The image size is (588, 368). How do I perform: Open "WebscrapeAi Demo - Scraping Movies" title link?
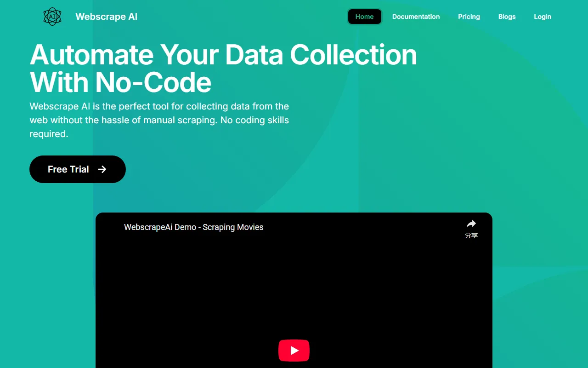(x=193, y=227)
